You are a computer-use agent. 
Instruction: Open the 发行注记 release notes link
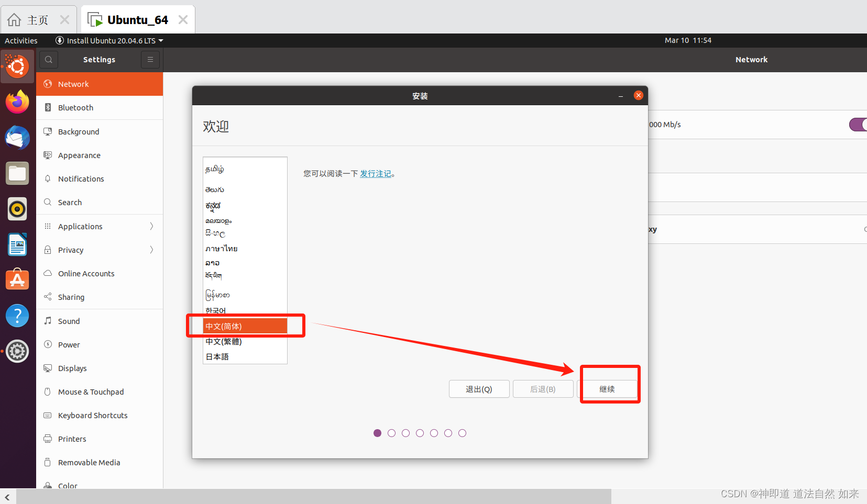coord(376,173)
